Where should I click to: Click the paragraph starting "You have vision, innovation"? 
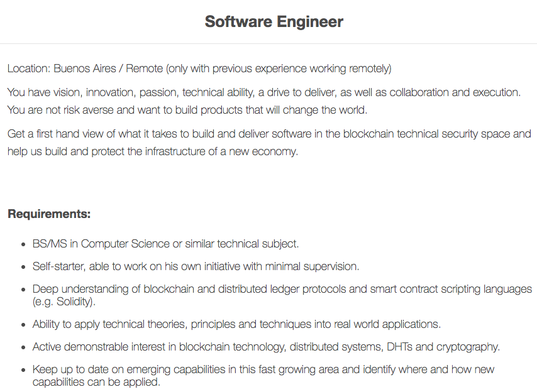[x=264, y=92]
